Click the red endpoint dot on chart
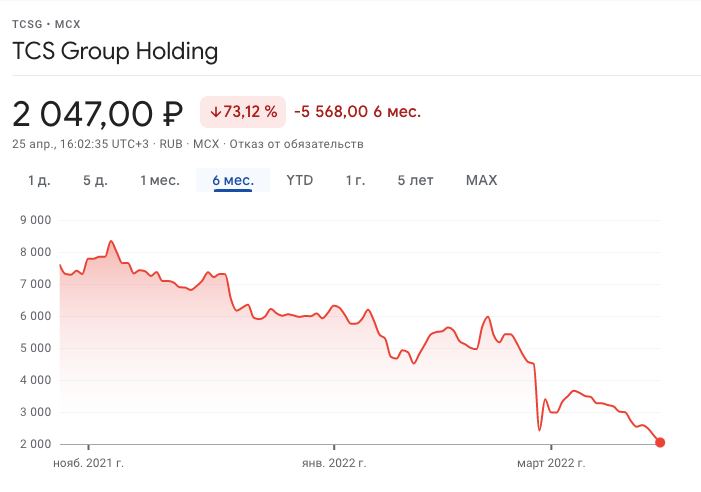 [x=659, y=442]
